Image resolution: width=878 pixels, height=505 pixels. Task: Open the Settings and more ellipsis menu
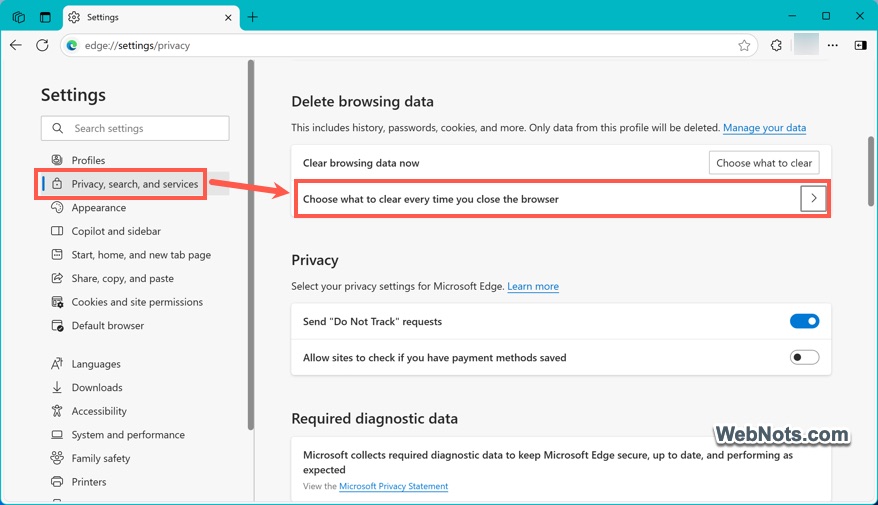click(x=833, y=45)
